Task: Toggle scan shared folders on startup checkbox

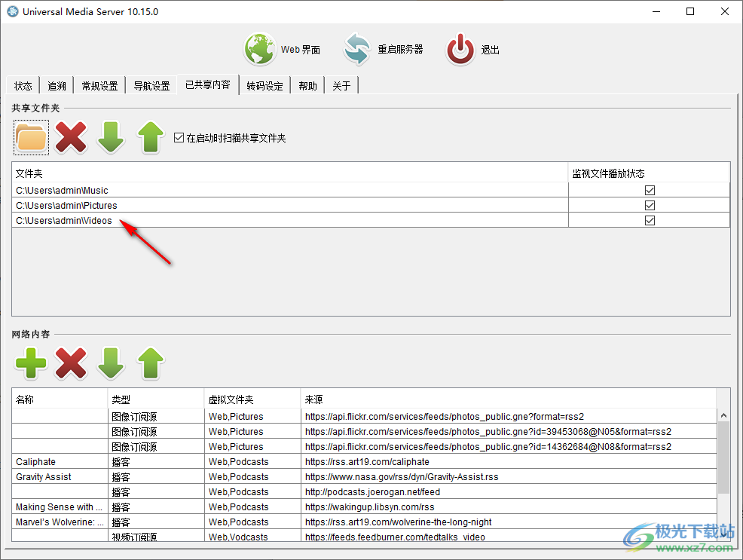Action: click(179, 138)
